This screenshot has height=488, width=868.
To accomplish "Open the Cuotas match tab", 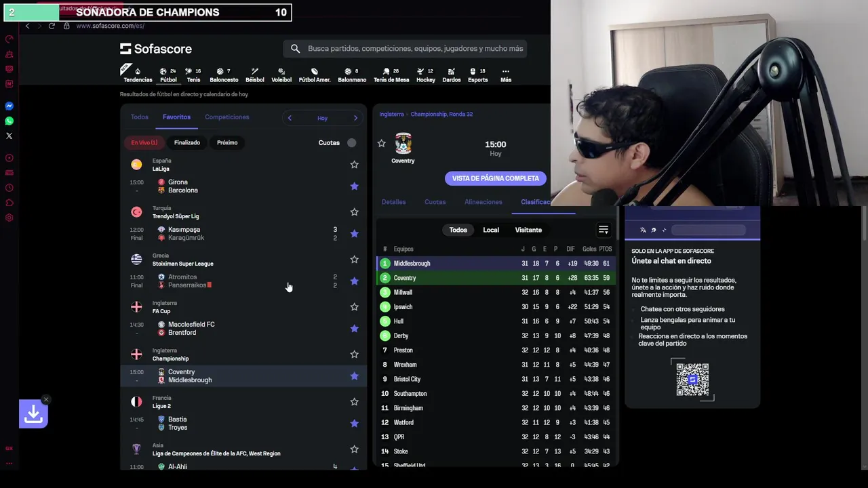I will click(435, 202).
